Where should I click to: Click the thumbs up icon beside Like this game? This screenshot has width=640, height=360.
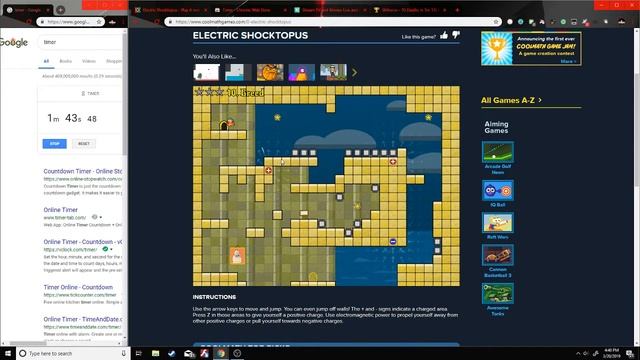tap(444, 36)
